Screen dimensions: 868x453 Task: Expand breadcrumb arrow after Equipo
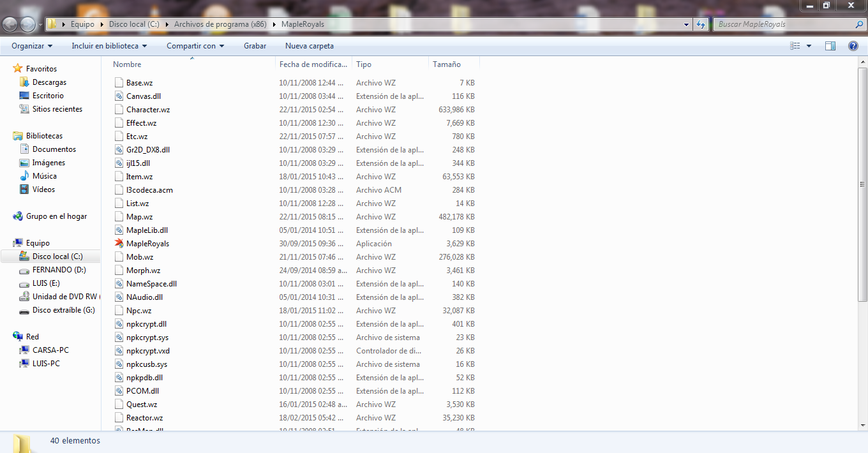101,24
